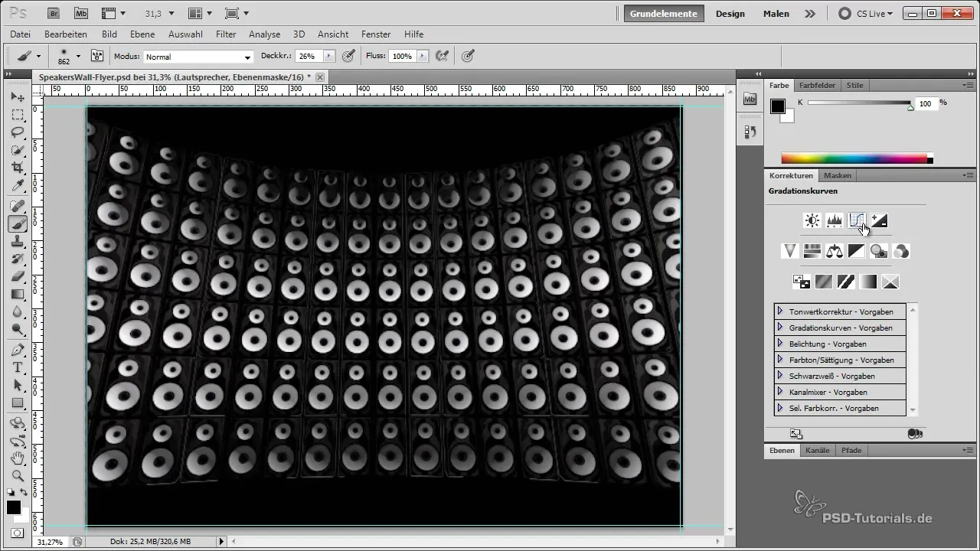Screen dimensions: 980x551
Task: Add a Photo Filter adjustment layer
Action: (879, 251)
